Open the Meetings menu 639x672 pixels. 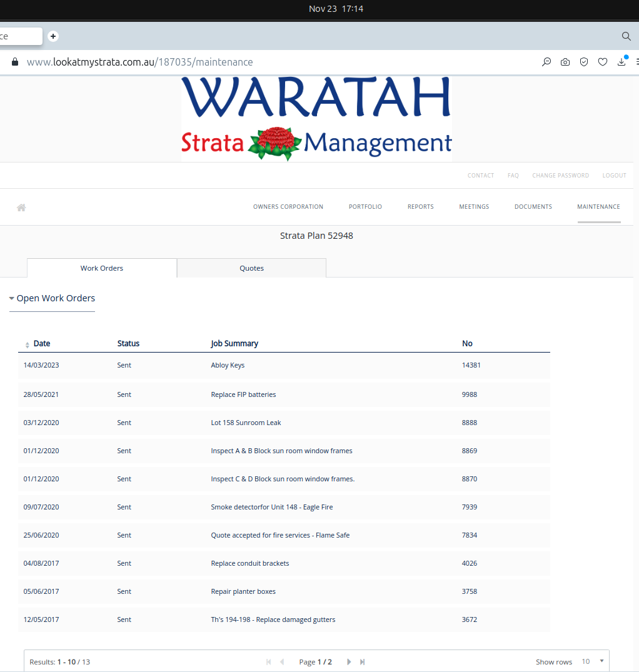point(474,206)
